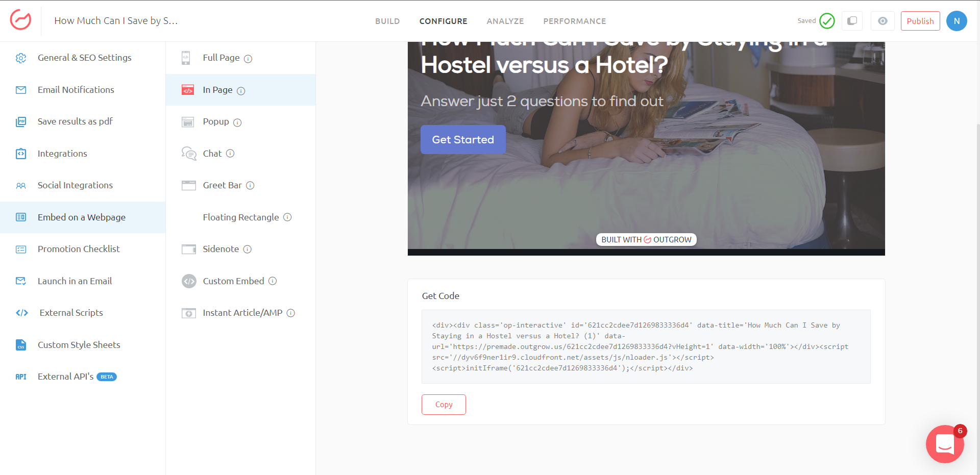Click the info icon next to Greet Bar
The width and height of the screenshot is (980, 475).
(x=250, y=186)
